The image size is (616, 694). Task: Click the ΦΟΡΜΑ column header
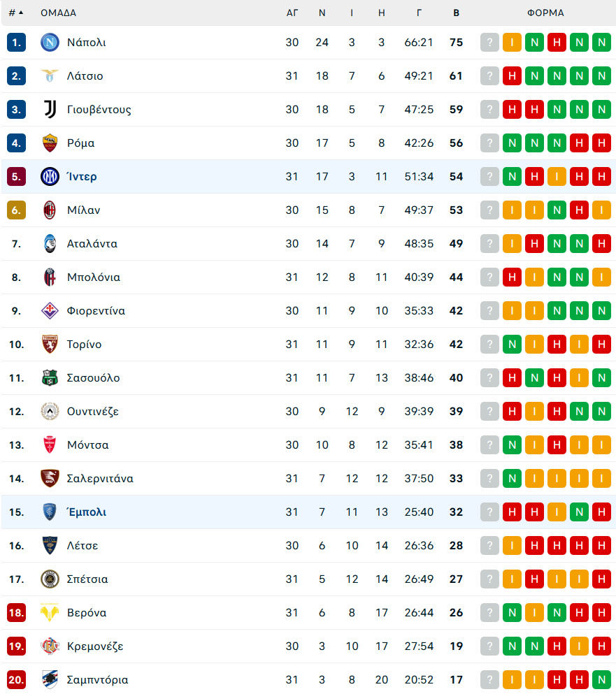coord(545,13)
